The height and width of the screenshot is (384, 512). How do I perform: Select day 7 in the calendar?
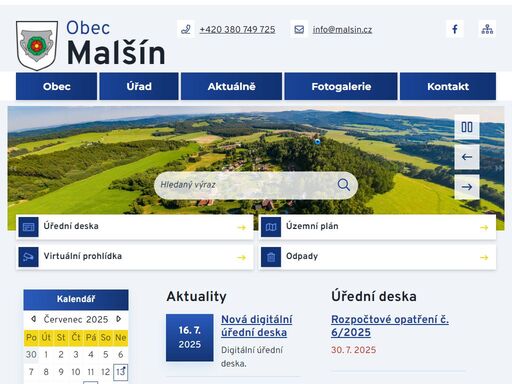click(31, 372)
